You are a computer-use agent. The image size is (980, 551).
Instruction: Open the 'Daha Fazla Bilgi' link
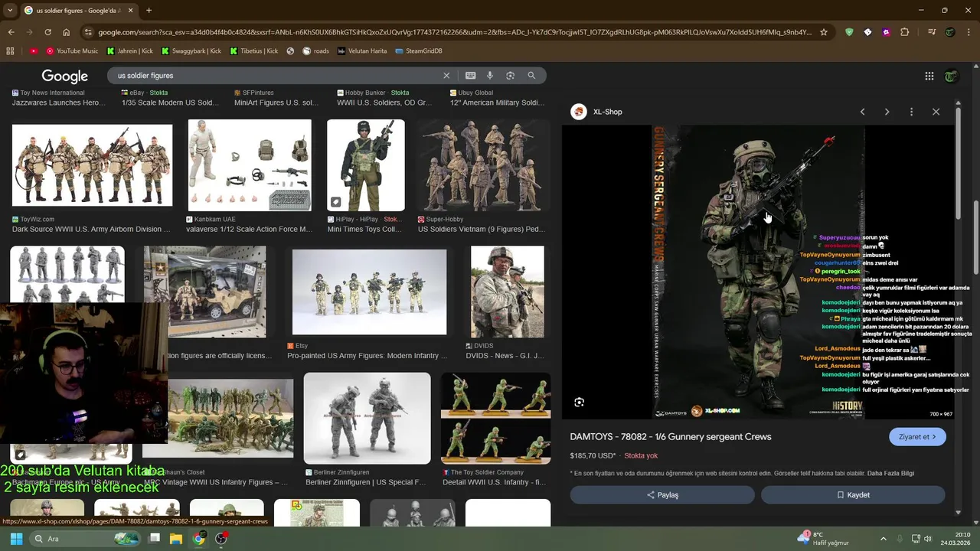pos(890,473)
